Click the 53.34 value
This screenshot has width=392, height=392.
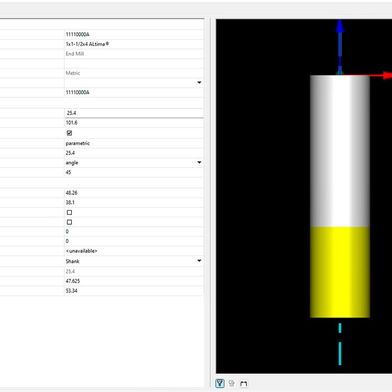[x=72, y=291]
